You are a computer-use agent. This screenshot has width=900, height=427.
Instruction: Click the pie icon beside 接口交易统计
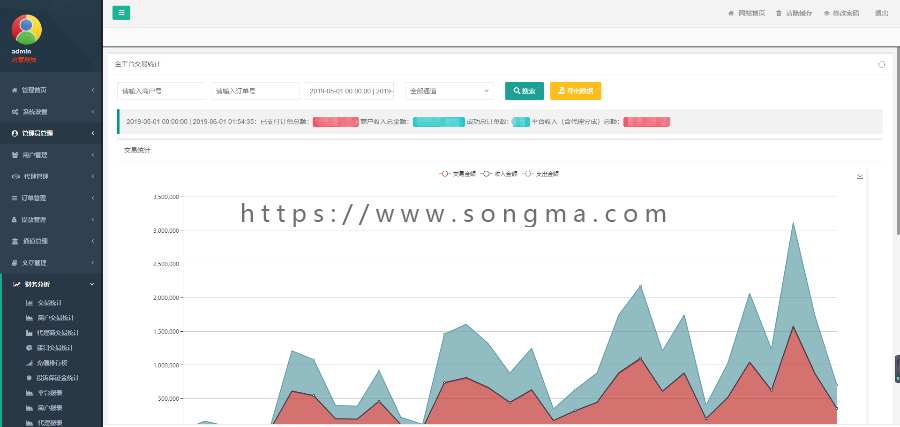(29, 348)
